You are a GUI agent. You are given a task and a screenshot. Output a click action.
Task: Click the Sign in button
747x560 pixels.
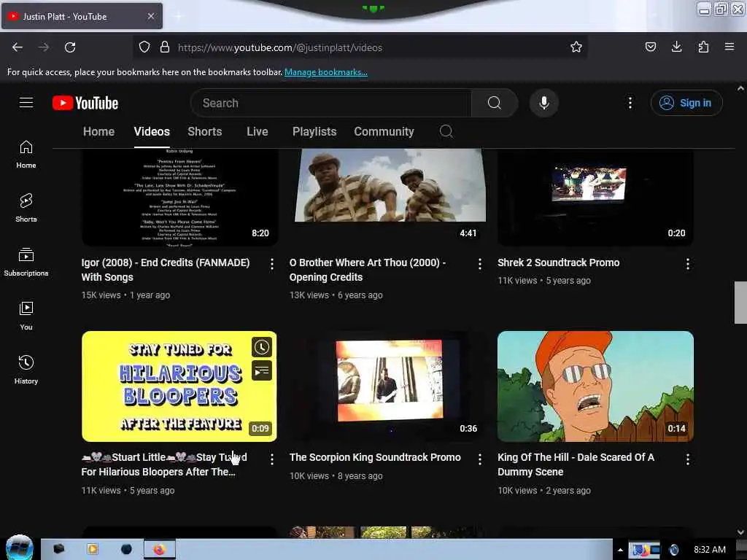pos(686,103)
